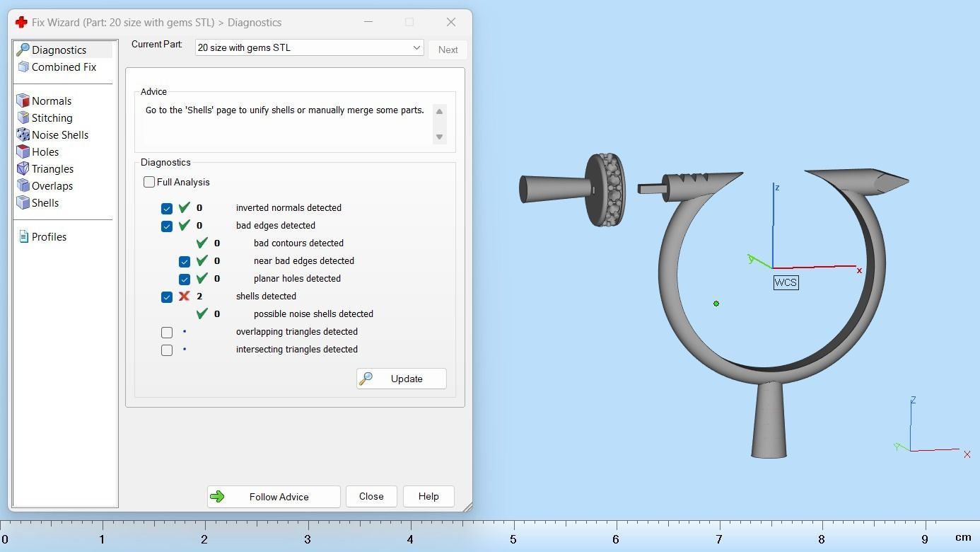The height and width of the screenshot is (552, 980).
Task: Open the Normals page label
Action: click(x=52, y=100)
